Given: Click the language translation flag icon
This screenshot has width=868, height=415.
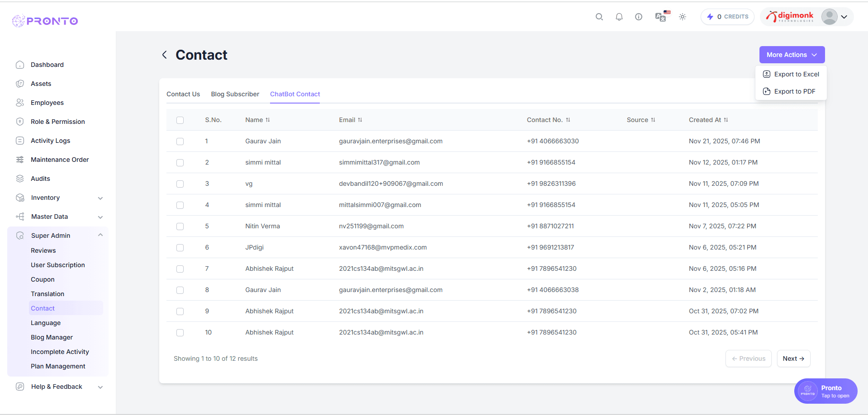Looking at the screenshot, I should pyautogui.click(x=661, y=16).
